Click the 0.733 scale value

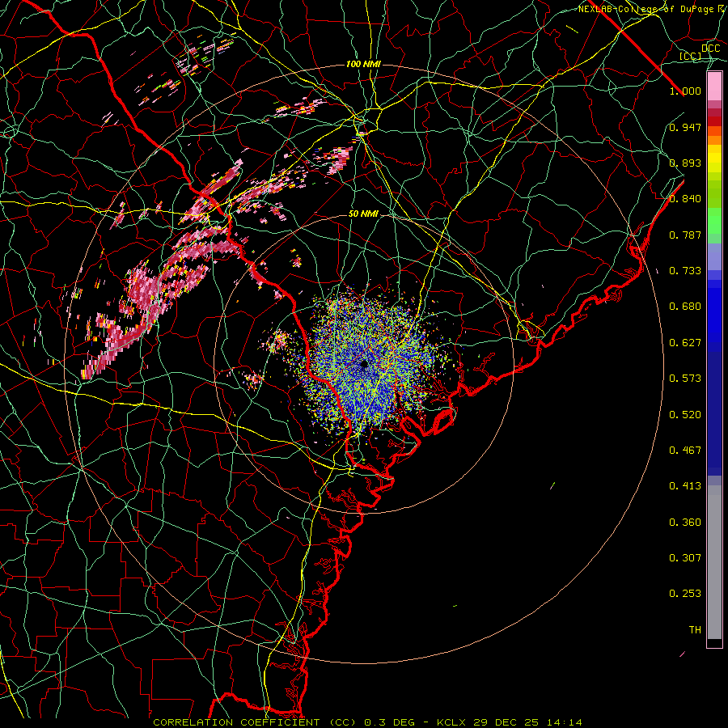[x=685, y=271]
